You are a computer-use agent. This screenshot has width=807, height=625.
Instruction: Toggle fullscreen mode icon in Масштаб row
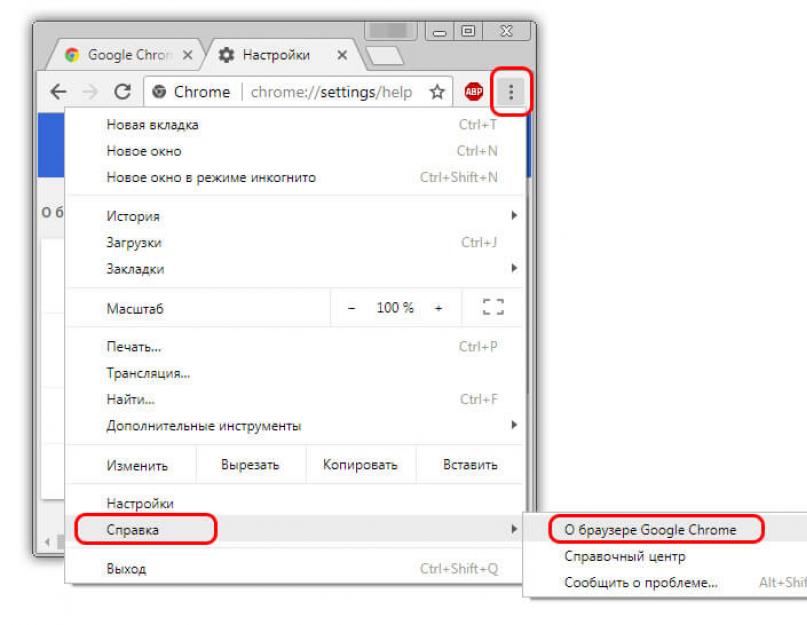pyautogui.click(x=493, y=307)
